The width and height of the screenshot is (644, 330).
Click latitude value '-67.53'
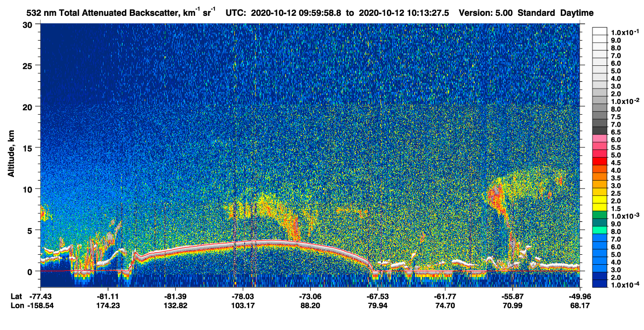click(377, 296)
